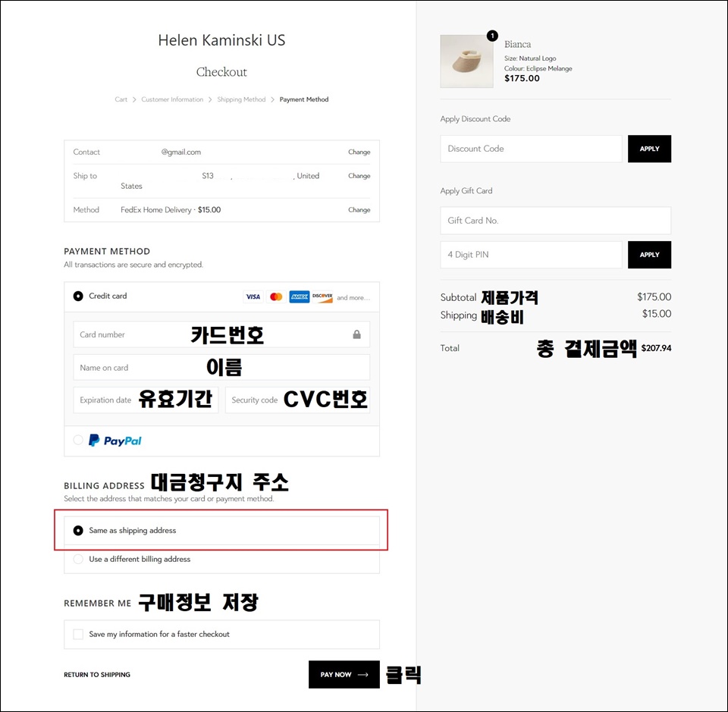Click the $15.00 shipping value in summary
The height and width of the screenshot is (712, 728).
click(657, 314)
